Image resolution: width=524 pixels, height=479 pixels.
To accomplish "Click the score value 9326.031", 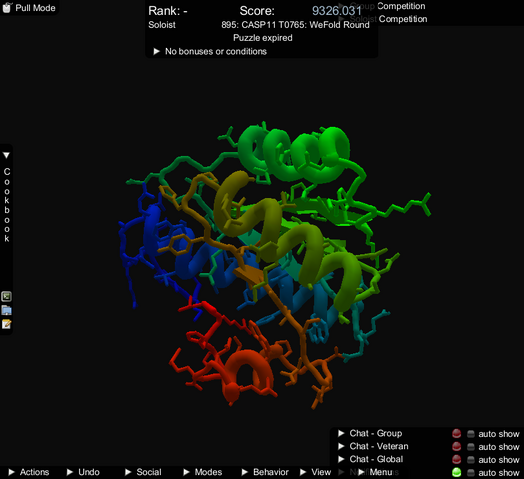I will coord(337,11).
